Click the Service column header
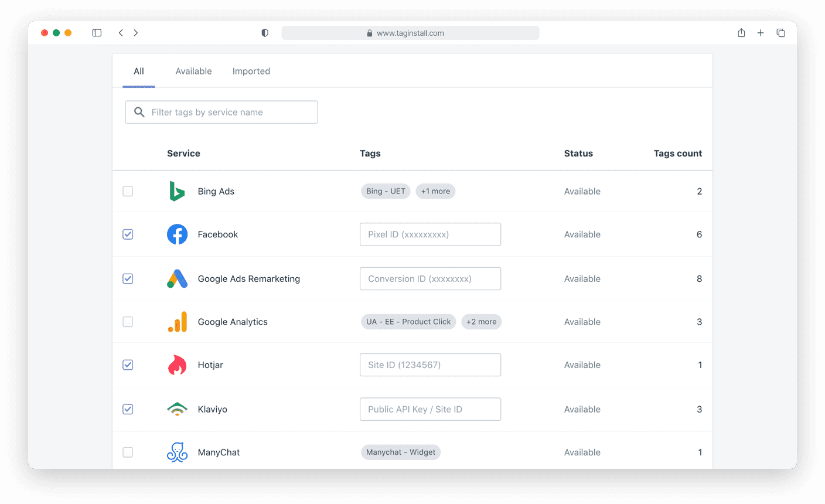 [183, 154]
